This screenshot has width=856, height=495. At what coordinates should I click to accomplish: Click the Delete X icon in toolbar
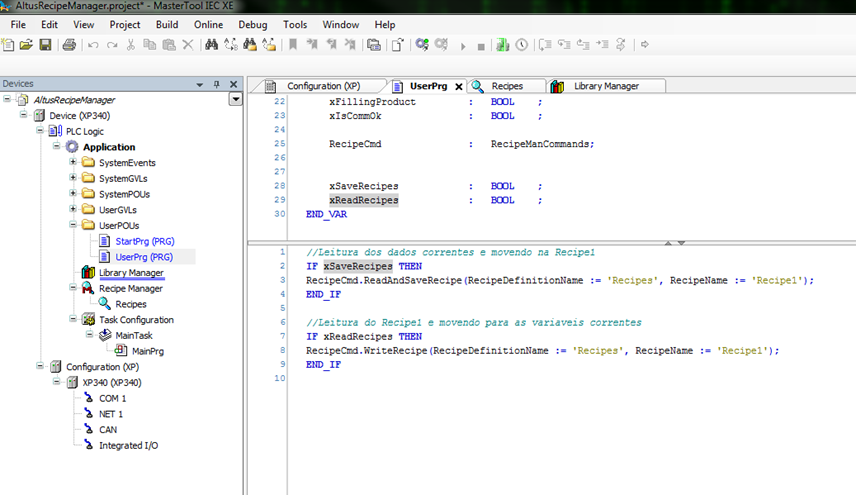click(x=188, y=45)
